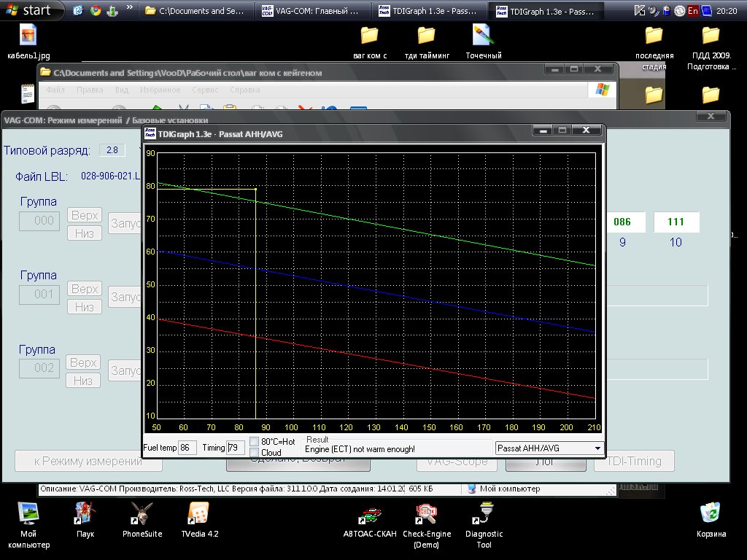Click the En language indicator in tray
The height and width of the screenshot is (560, 747).
[693, 11]
